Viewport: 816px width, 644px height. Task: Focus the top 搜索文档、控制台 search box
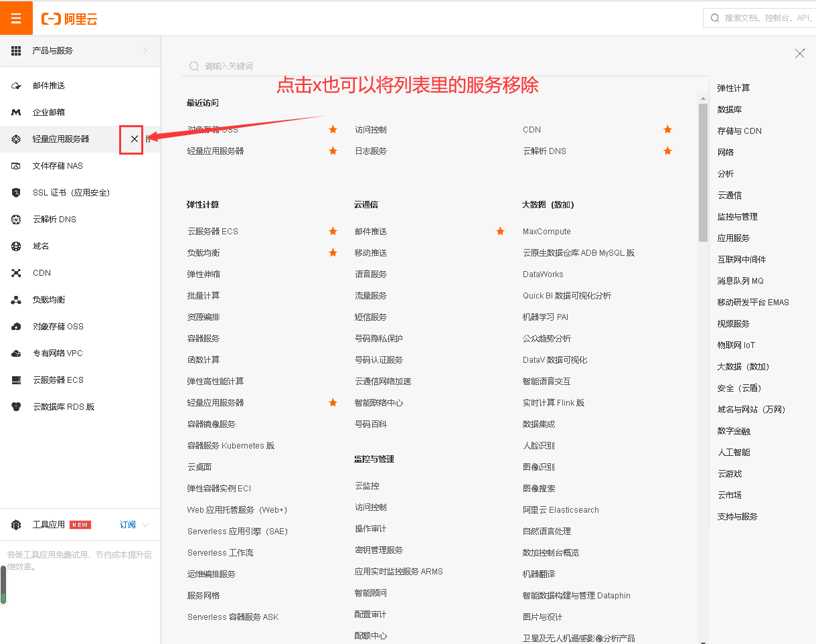759,18
